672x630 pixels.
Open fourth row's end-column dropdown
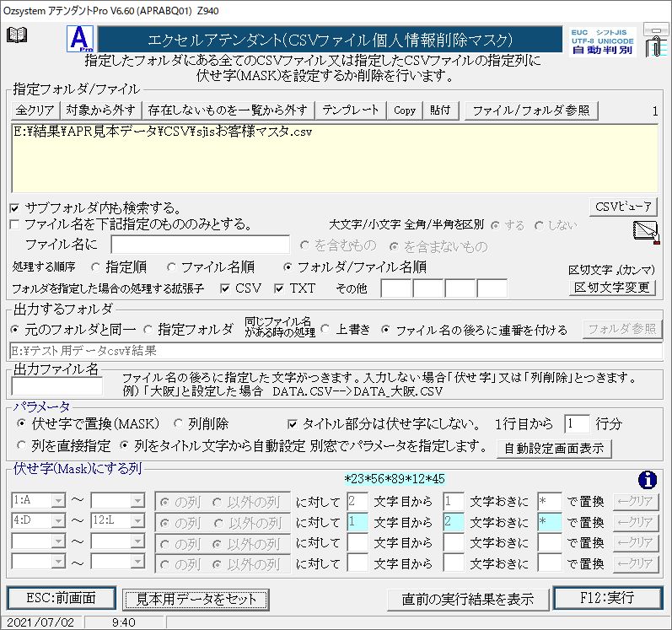click(137, 562)
